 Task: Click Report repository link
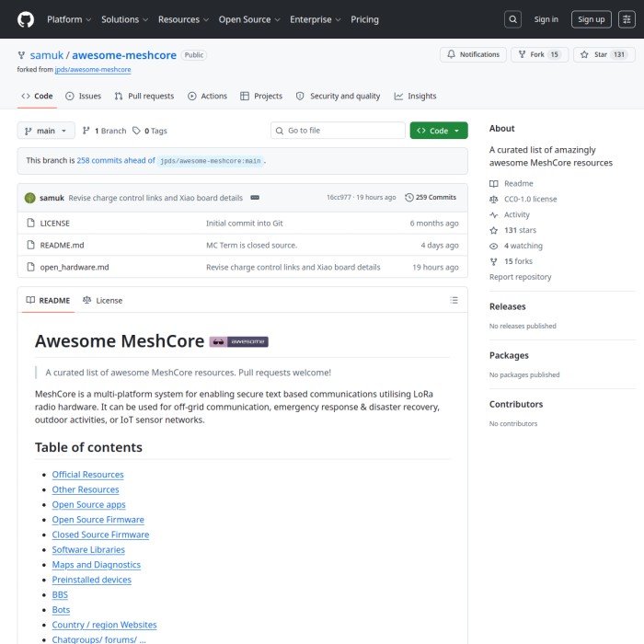pos(520,277)
